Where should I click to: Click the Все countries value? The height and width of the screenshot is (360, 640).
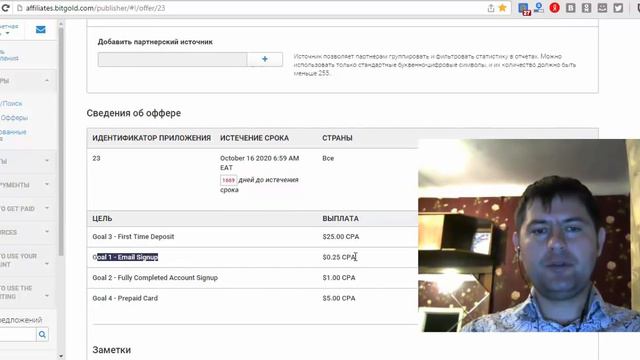(328, 158)
